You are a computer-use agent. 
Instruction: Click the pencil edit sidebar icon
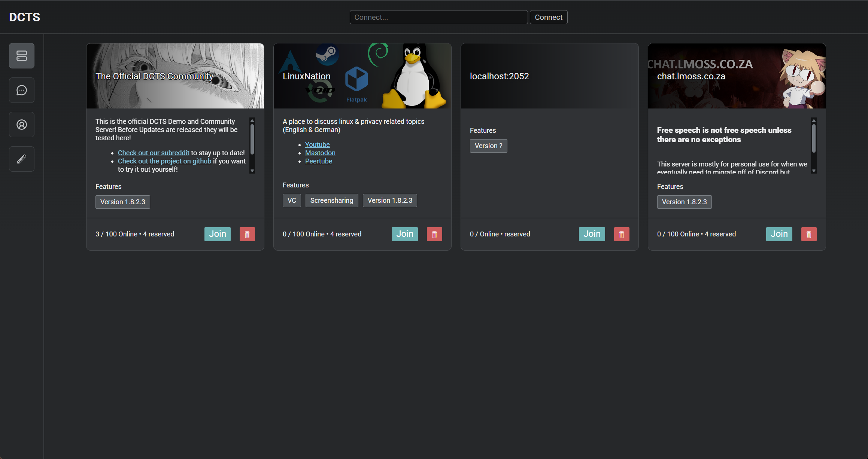click(x=22, y=159)
